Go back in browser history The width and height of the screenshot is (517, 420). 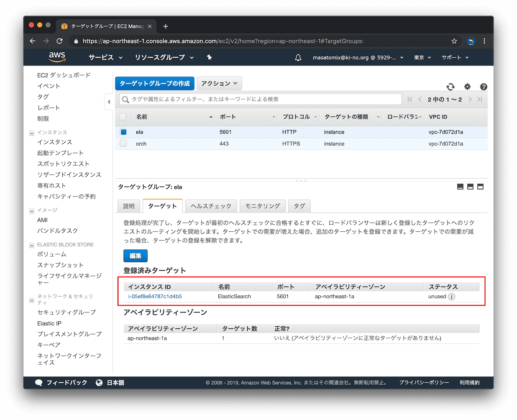[x=33, y=41]
